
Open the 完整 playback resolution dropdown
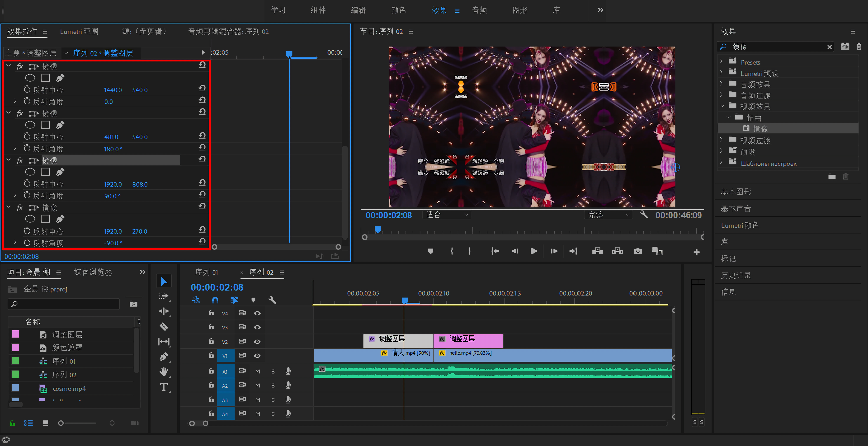(609, 215)
